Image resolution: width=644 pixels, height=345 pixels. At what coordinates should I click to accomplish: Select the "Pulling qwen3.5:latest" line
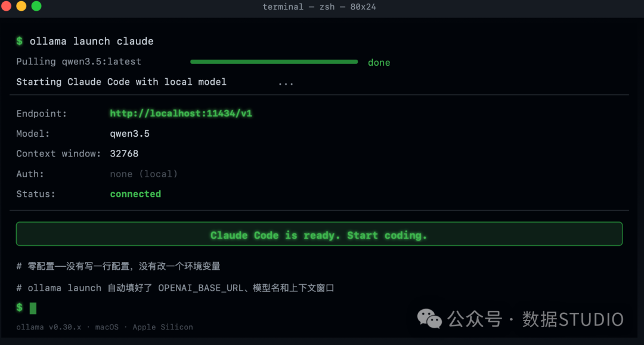click(79, 61)
